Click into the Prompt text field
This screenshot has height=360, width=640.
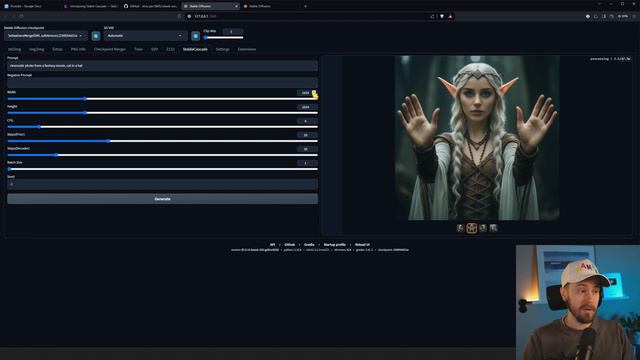(x=162, y=66)
